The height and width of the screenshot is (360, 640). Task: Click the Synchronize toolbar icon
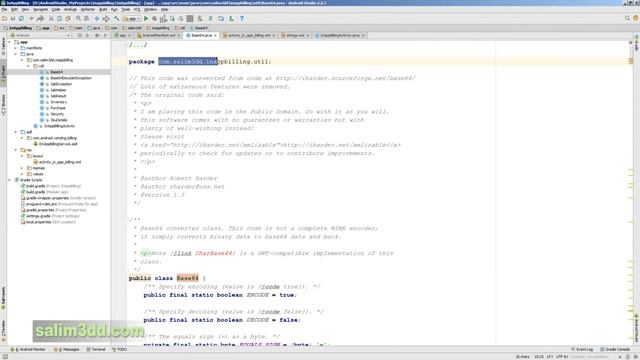(22, 18)
